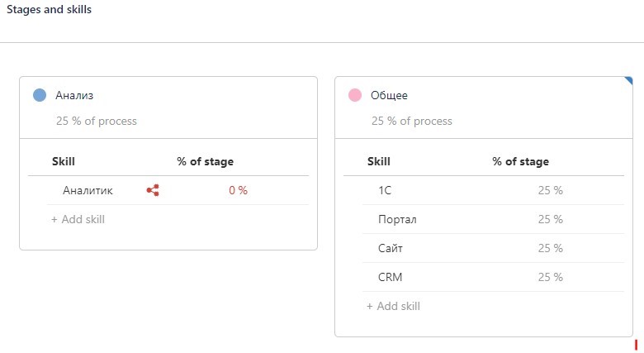This screenshot has width=644, height=353.
Task: Edit 25 % stage value for CRM
Action: point(550,277)
